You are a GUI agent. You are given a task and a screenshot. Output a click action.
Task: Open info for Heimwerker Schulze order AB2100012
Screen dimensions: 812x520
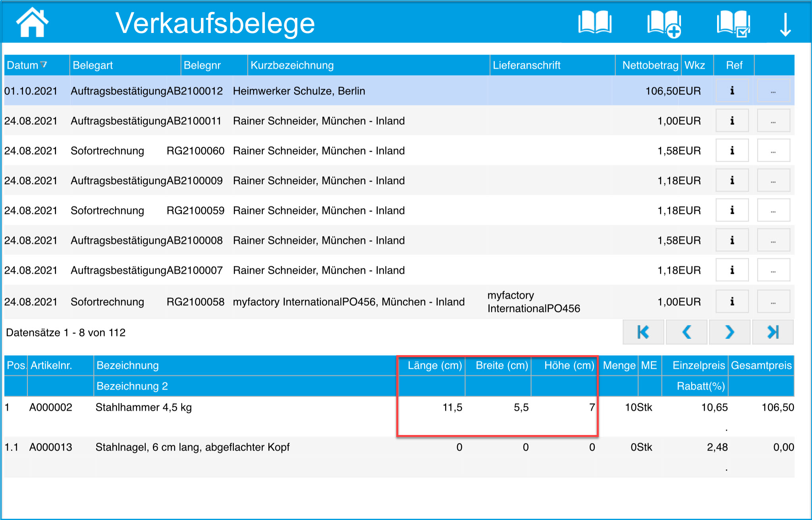click(x=732, y=91)
